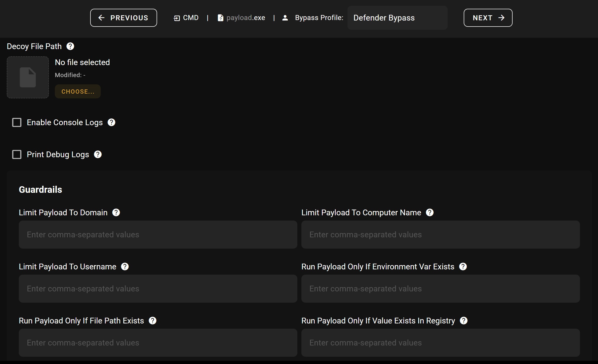Open Environment Var Exists help tooltip icon
Screen dimensions: 598x364
pyautogui.click(x=463, y=267)
